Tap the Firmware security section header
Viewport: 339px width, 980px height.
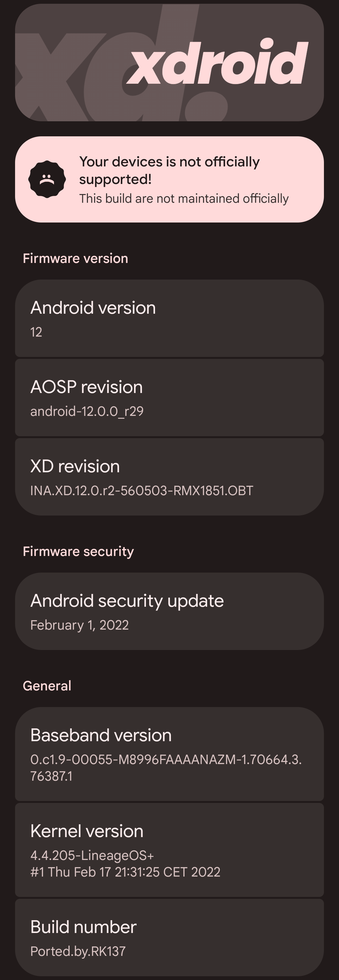78,552
